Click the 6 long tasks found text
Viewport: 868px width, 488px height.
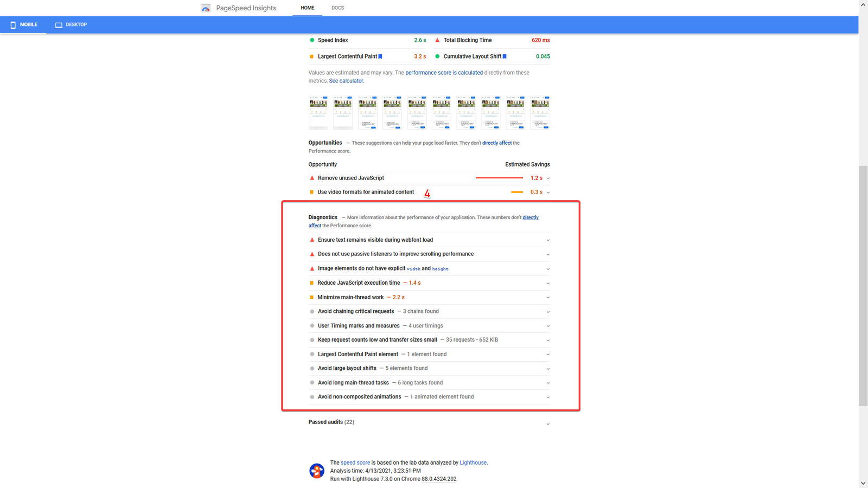pyautogui.click(x=420, y=383)
